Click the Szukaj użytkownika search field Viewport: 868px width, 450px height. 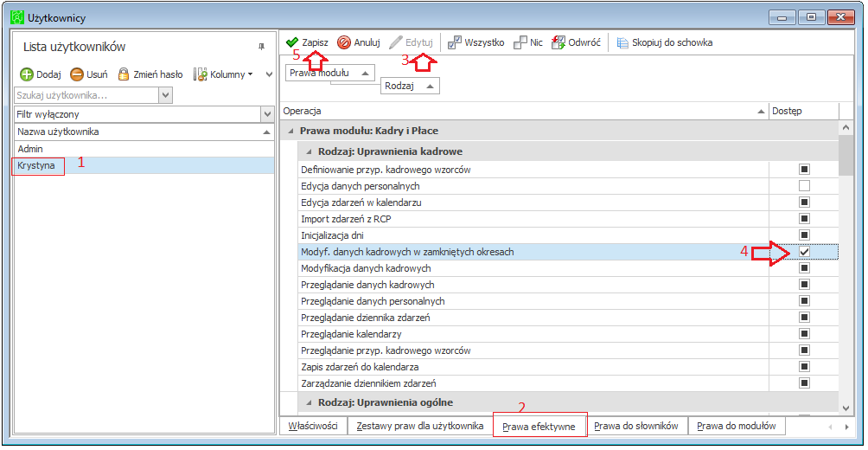pos(87,95)
